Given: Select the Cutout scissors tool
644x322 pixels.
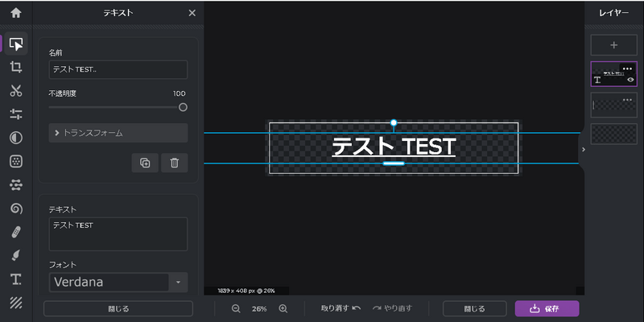Looking at the screenshot, I should (x=15, y=91).
